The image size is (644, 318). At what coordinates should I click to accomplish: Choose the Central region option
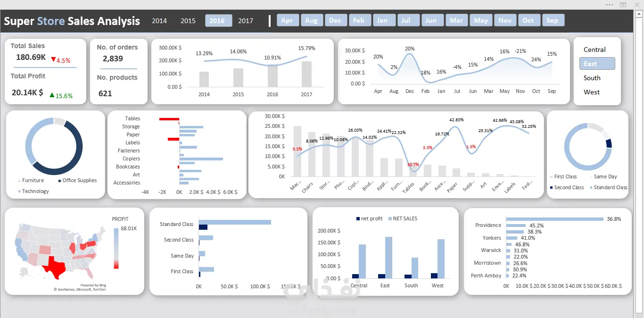click(594, 50)
